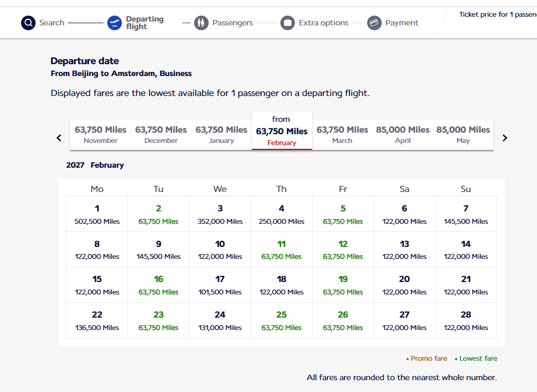
Task: Choose February 2 lowest fare date
Action: point(158,214)
